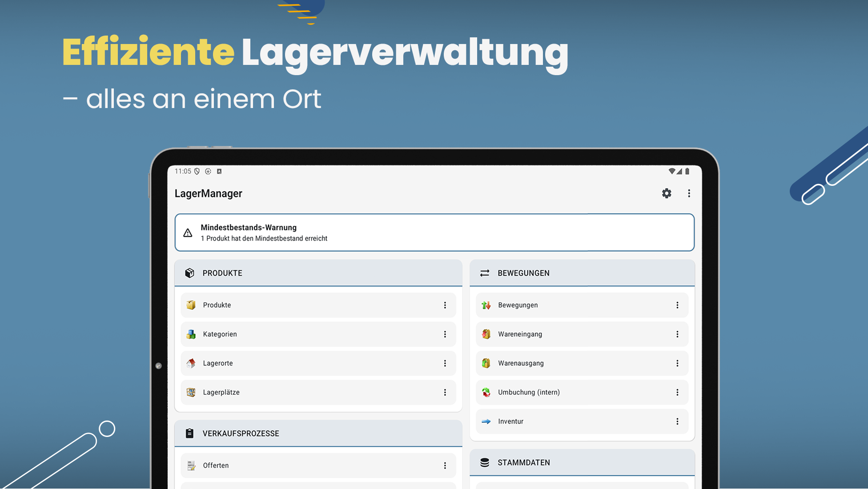This screenshot has width=868, height=489.
Task: Click the VERKAUFSPROZESSE clipboard icon
Action: (189, 433)
